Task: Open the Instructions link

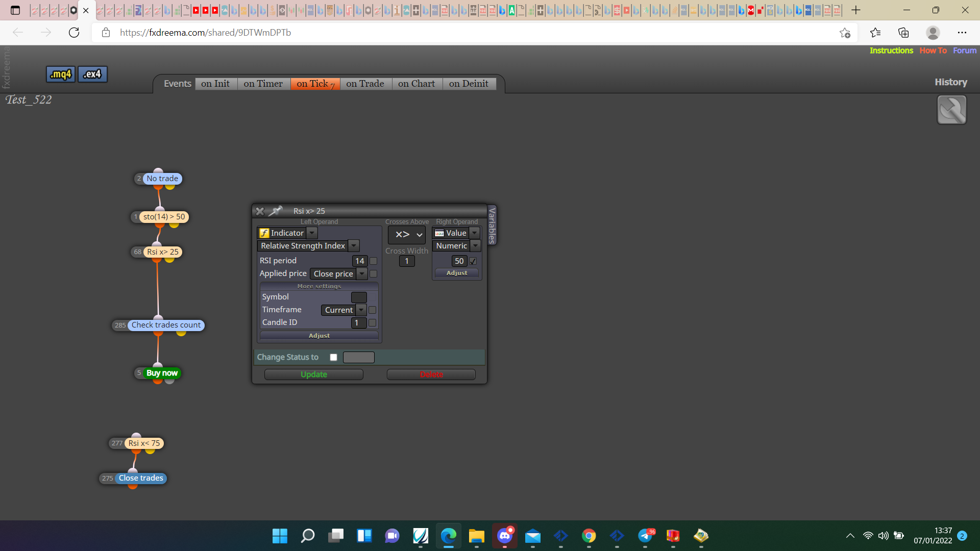Action: pos(891,51)
